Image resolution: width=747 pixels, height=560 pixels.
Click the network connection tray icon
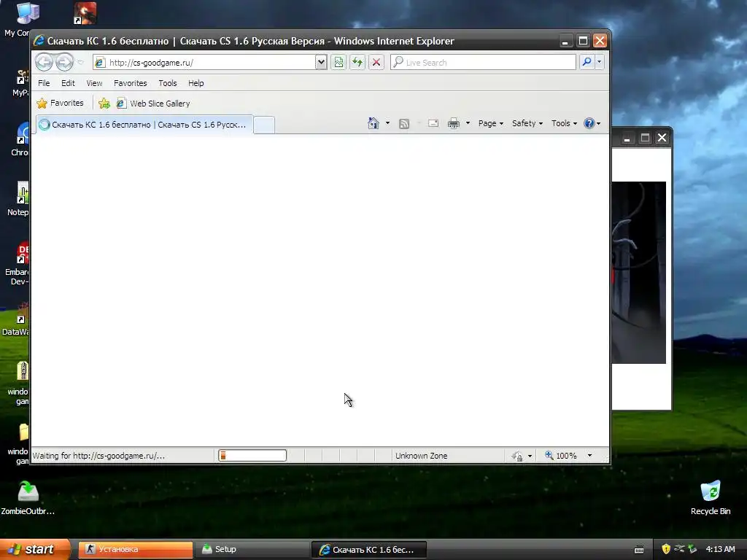(679, 549)
